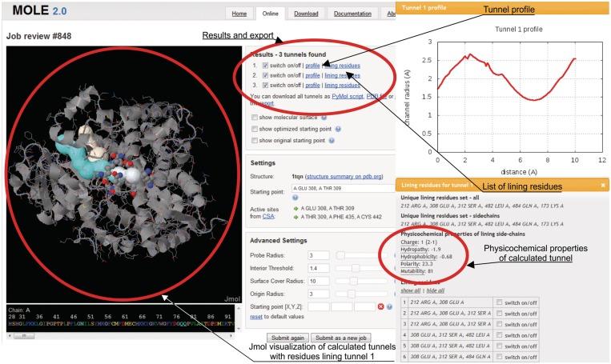
Task: Adjust the Probe Radius slider
Action: click(342, 254)
